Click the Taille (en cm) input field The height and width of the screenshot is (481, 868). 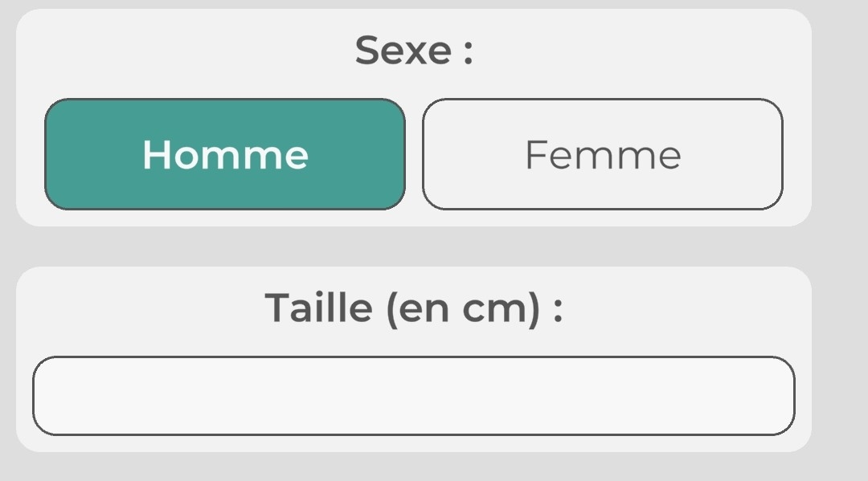click(x=413, y=396)
